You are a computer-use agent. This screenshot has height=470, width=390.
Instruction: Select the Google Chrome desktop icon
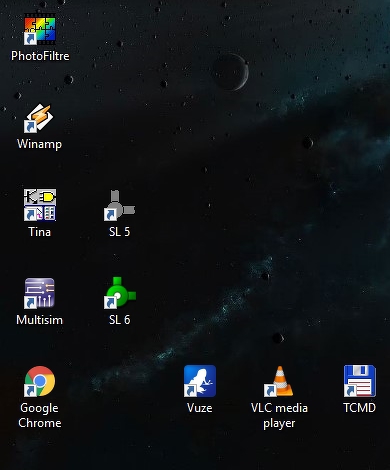tap(39, 381)
